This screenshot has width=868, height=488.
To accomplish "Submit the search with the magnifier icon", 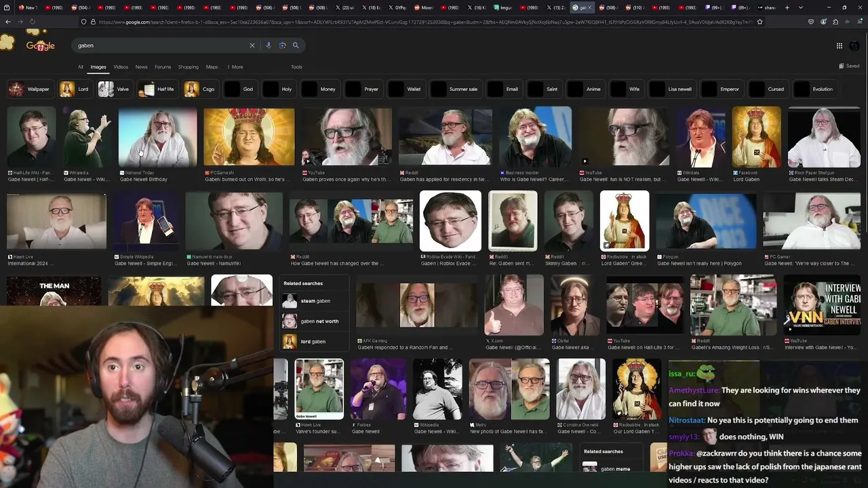I will pos(296,45).
